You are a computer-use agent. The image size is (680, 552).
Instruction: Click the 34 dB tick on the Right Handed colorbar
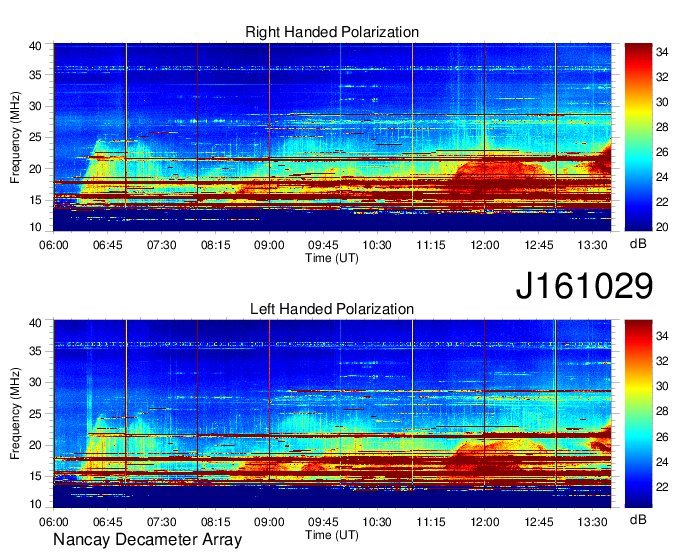tap(662, 52)
